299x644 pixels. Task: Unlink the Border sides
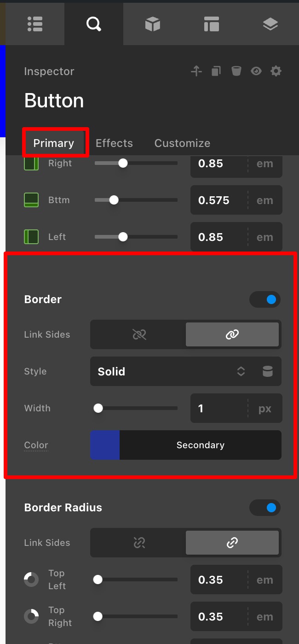138,334
